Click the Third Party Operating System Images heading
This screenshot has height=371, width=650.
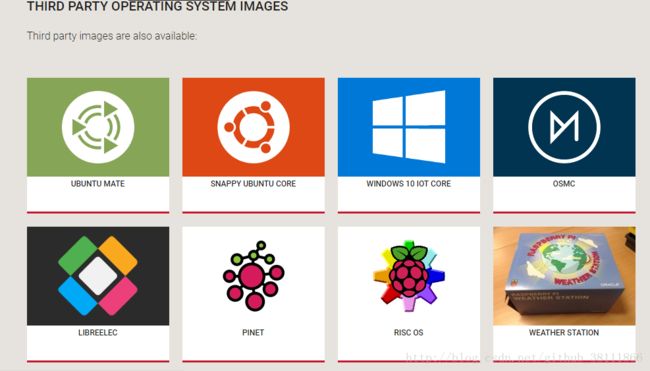[x=158, y=6]
